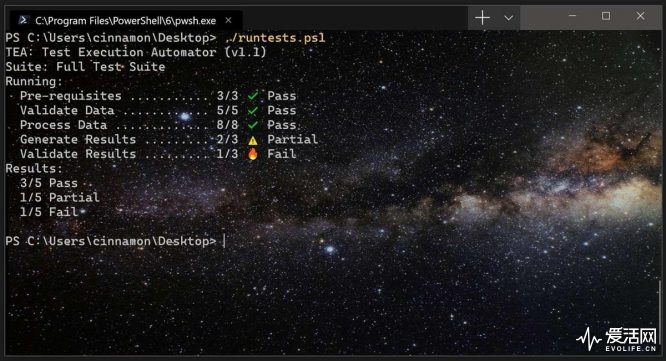The height and width of the screenshot is (361, 666).
Task: Expand the new tab dropdown chevron
Action: (508, 18)
